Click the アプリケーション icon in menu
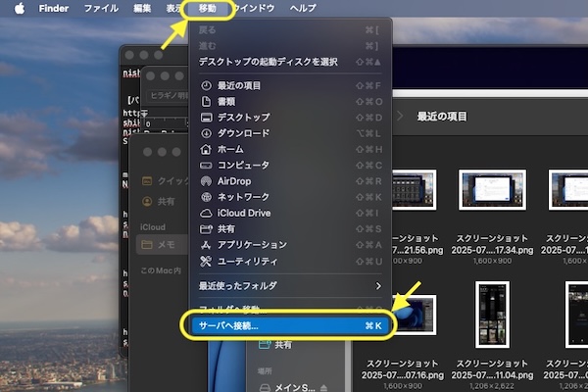Viewport: 588px width, 392px height. (x=206, y=245)
